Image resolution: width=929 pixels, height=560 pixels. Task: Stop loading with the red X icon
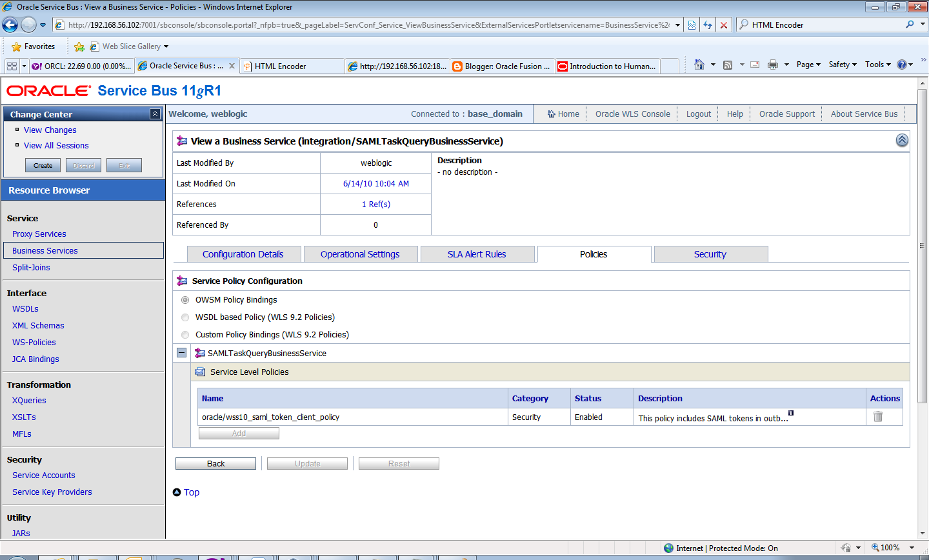pos(724,25)
